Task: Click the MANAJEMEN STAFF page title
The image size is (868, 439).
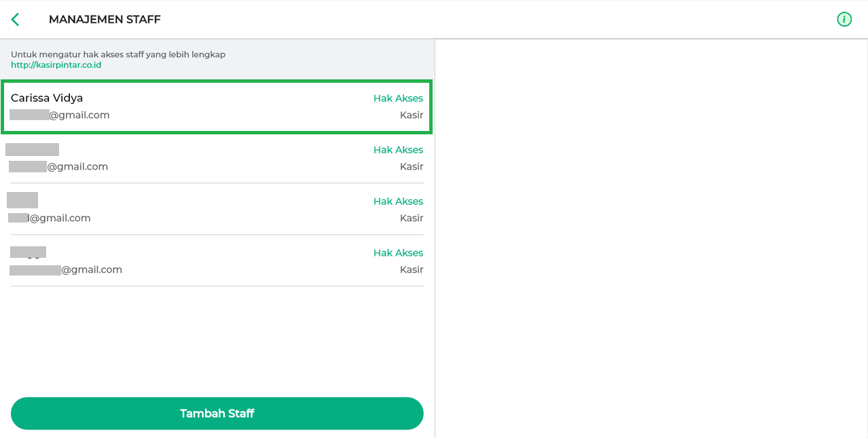Action: pos(105,20)
